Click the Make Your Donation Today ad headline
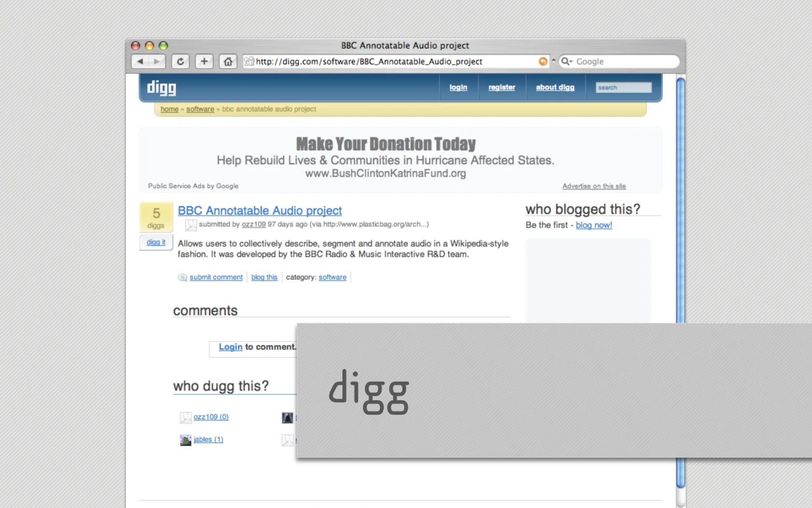 click(386, 144)
